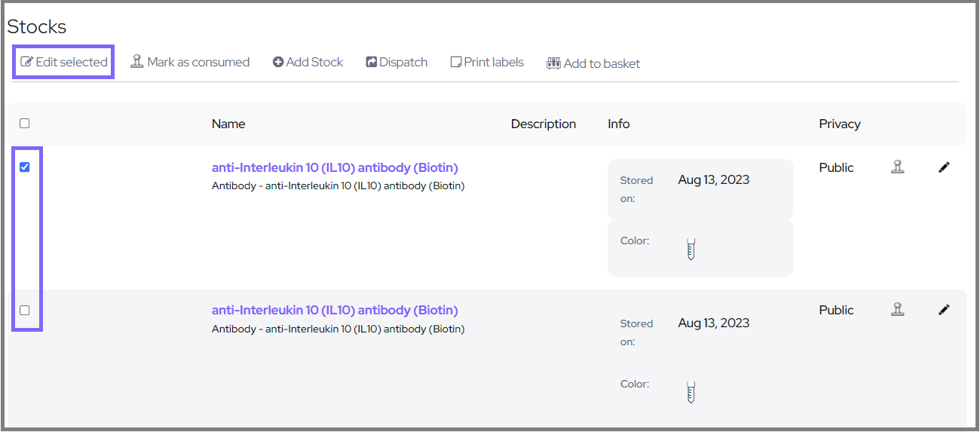Click Mark as consumed in toolbar
Viewport: 980px width, 432px height.
(x=190, y=62)
